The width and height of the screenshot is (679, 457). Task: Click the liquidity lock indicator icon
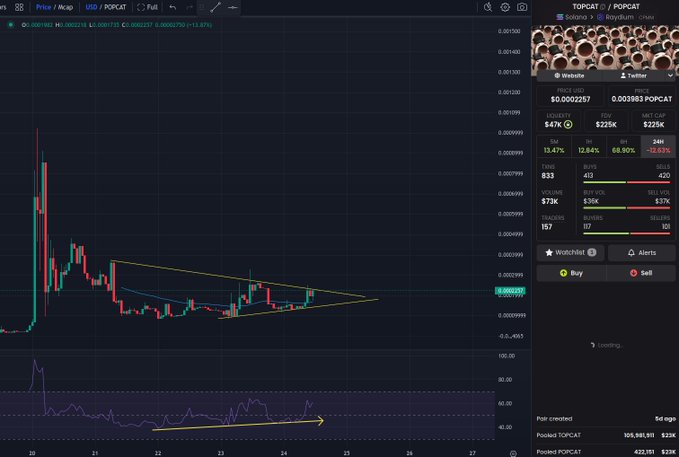tap(568, 124)
